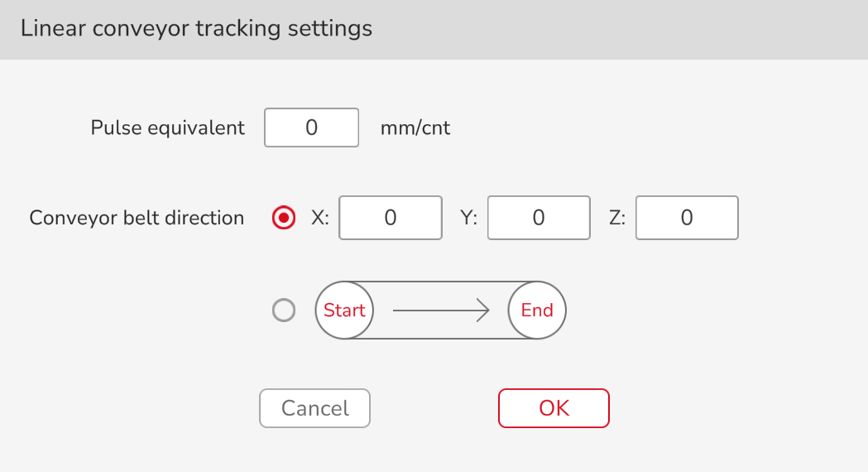Click the "Conveyor belt direction" label

point(137,218)
